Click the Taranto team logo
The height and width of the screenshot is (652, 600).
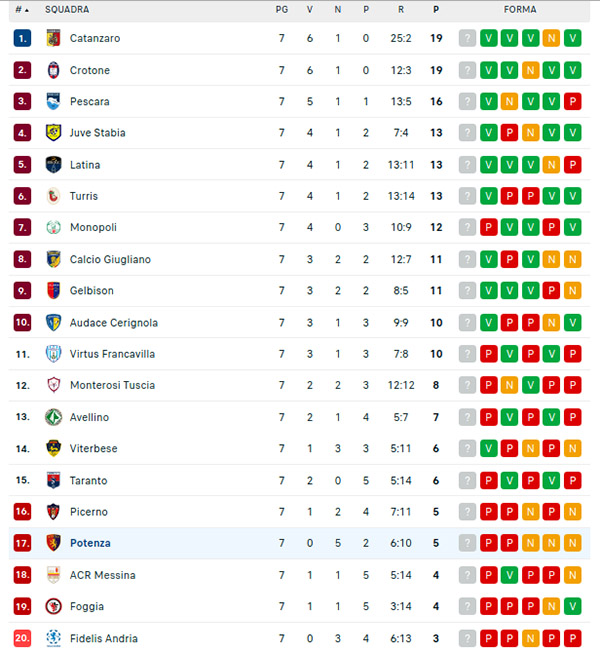[53, 480]
